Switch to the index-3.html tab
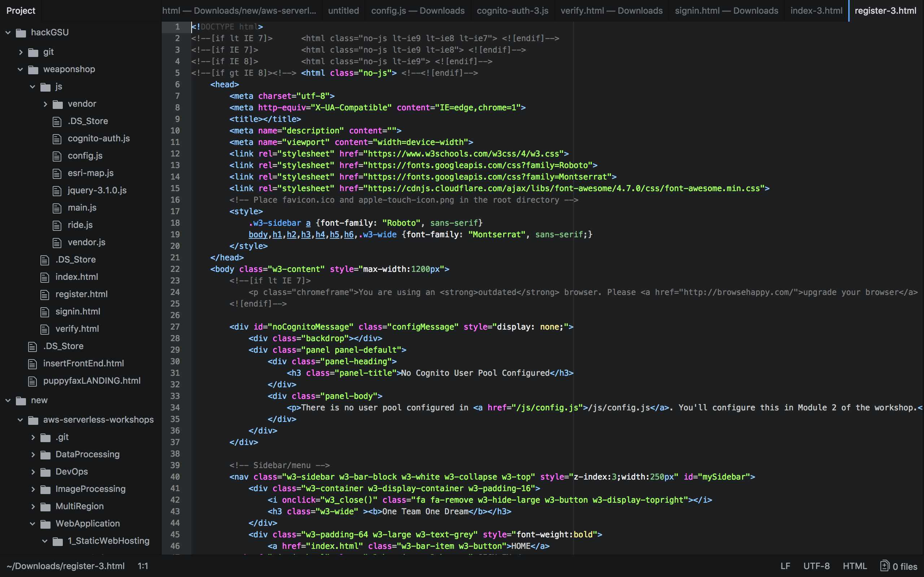Image resolution: width=924 pixels, height=577 pixels. click(816, 11)
